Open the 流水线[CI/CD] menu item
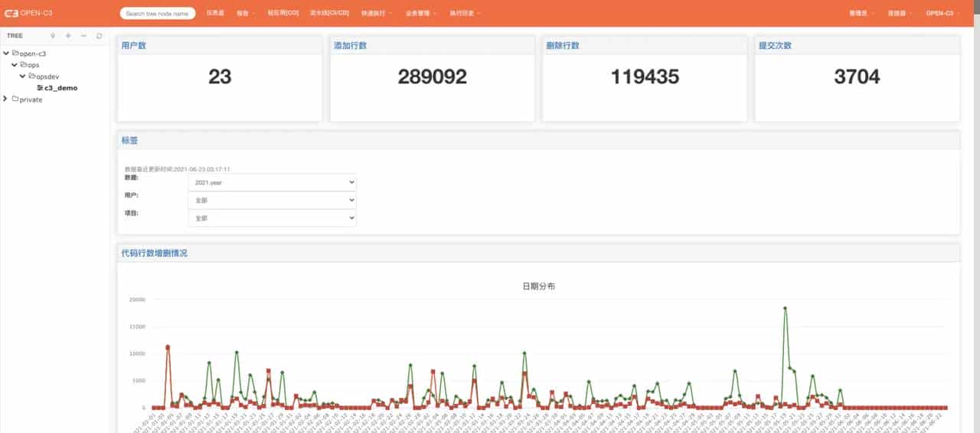The height and width of the screenshot is (433, 980). coord(329,13)
